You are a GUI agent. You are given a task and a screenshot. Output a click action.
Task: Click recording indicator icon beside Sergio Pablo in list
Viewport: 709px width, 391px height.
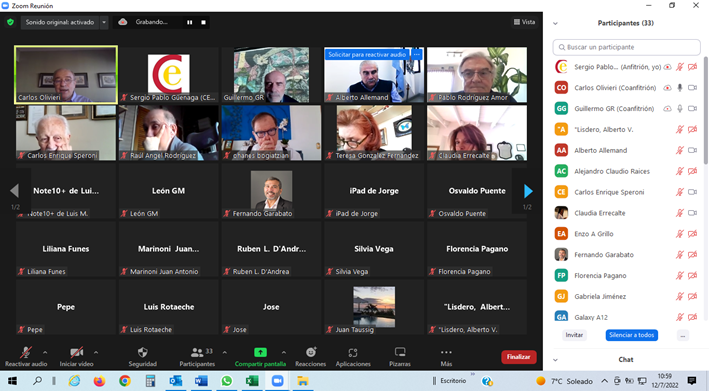point(667,67)
